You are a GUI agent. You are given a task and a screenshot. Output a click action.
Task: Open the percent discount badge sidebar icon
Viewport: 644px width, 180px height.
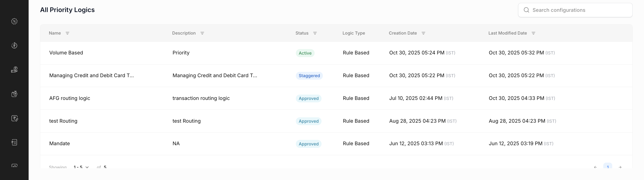(14, 21)
